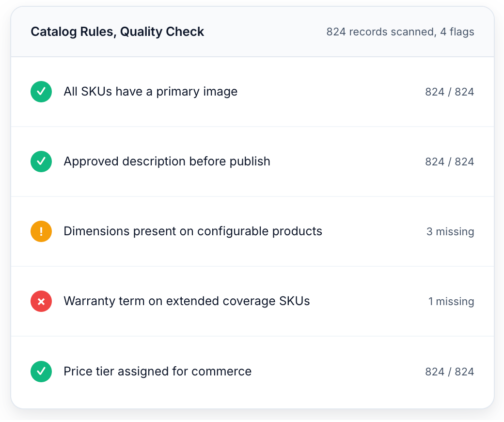Click blank space in the Price tier row

(x=339, y=372)
